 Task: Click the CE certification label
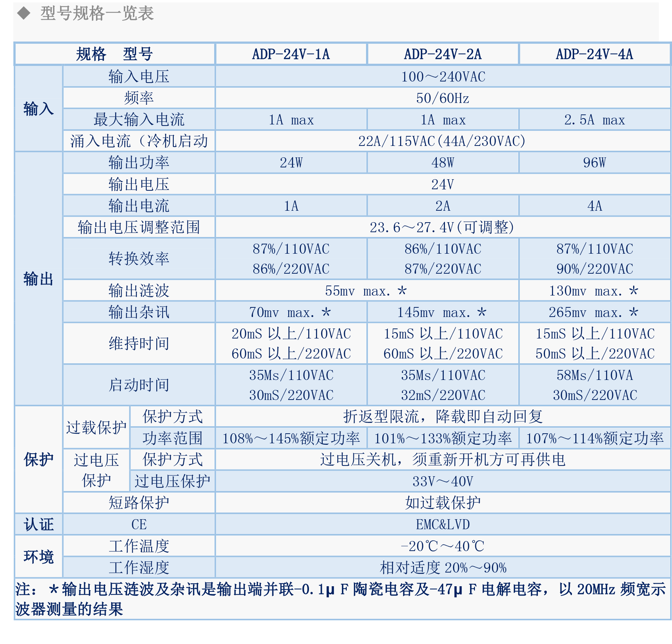tap(139, 524)
